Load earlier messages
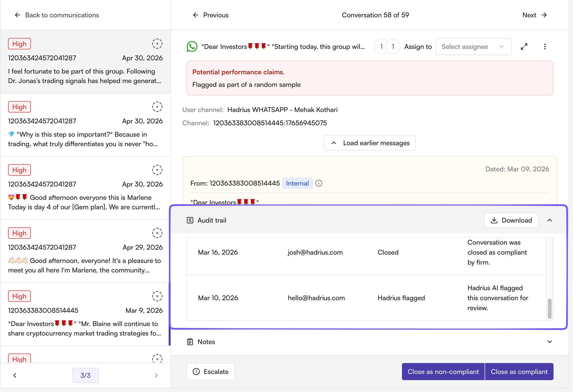The image size is (573, 392). pos(370,143)
